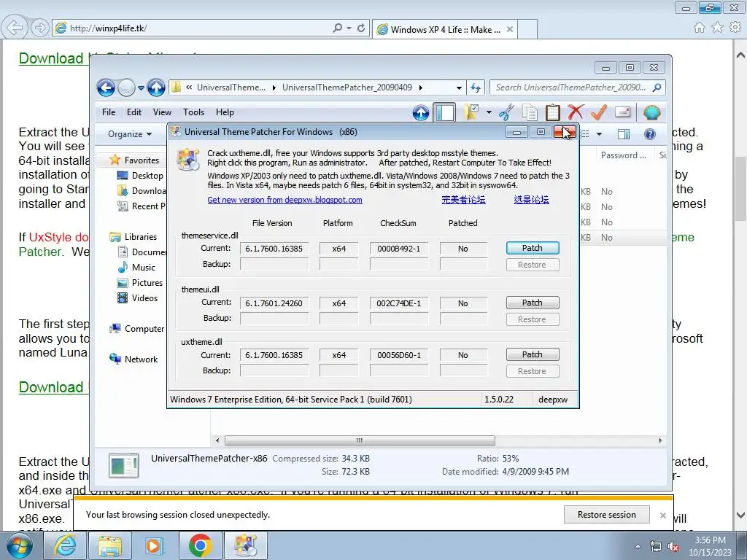Show hidden tray icons arrow
The height and width of the screenshot is (560, 747).
[638, 547]
